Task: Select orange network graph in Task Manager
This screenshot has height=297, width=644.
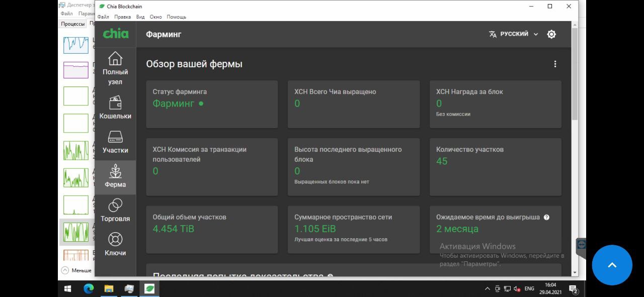Action: 76,255
